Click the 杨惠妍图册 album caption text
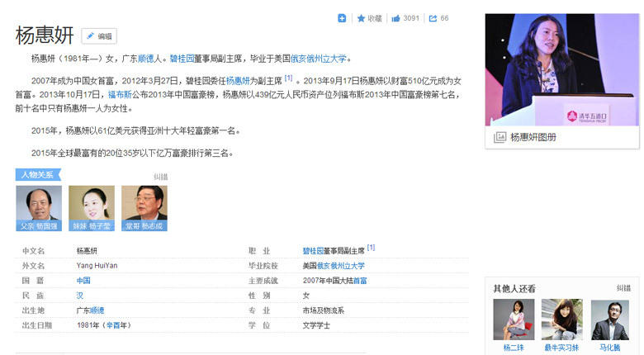The image size is (644, 355). point(533,137)
